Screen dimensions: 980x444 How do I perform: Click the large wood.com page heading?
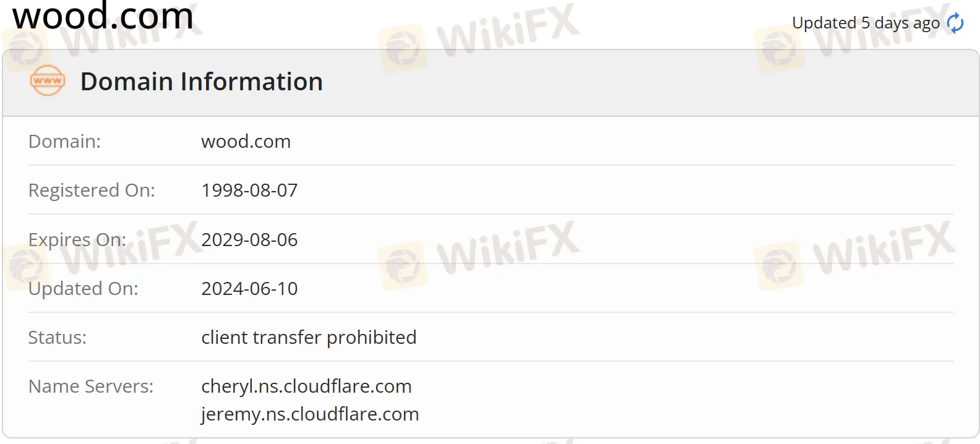[x=103, y=16]
